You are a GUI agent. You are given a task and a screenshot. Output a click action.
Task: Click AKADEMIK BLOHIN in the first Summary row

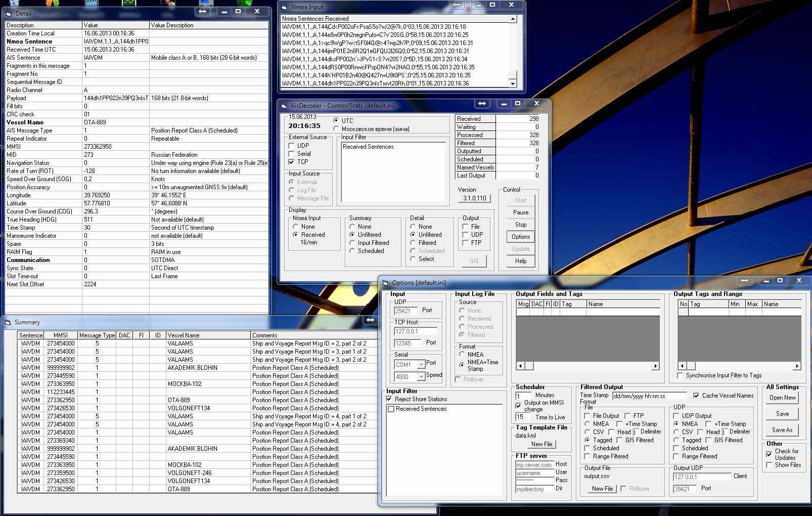[192, 368]
